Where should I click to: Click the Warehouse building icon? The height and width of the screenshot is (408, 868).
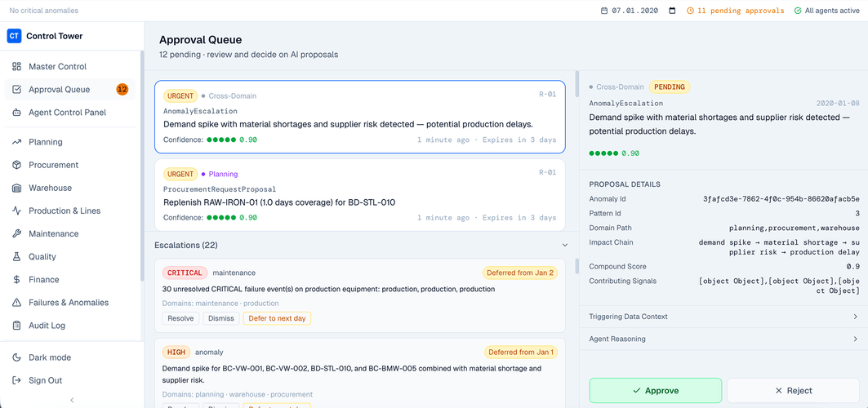16,188
